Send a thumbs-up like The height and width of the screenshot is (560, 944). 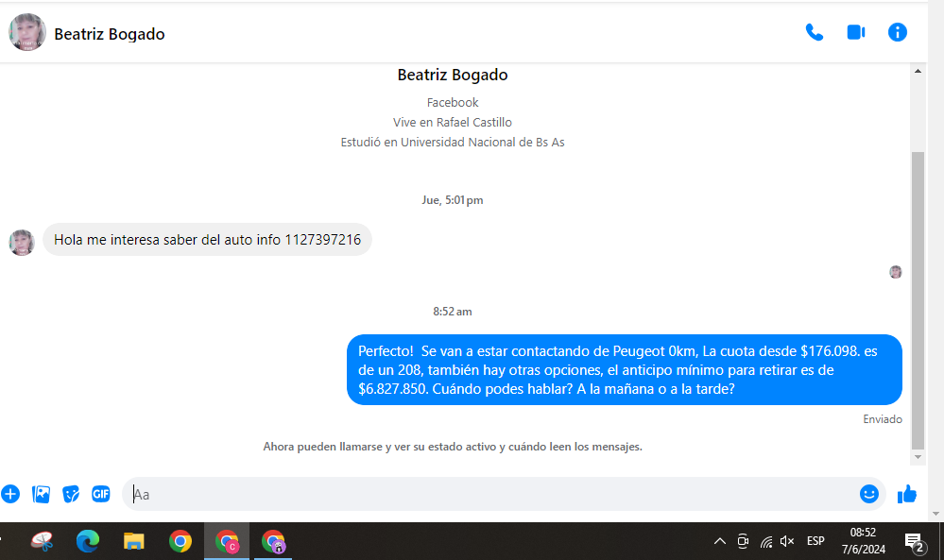click(x=907, y=494)
